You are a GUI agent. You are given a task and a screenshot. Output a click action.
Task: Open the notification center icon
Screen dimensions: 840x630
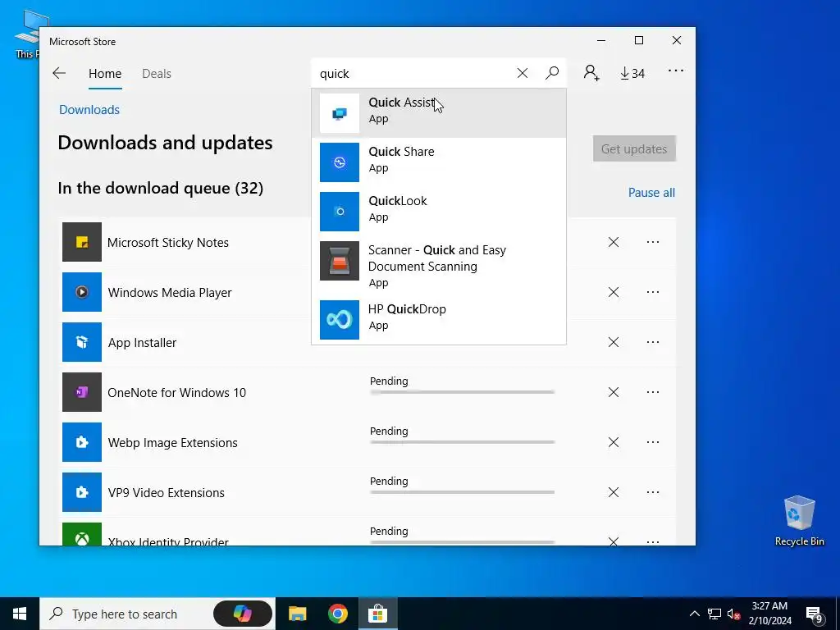(x=815, y=614)
